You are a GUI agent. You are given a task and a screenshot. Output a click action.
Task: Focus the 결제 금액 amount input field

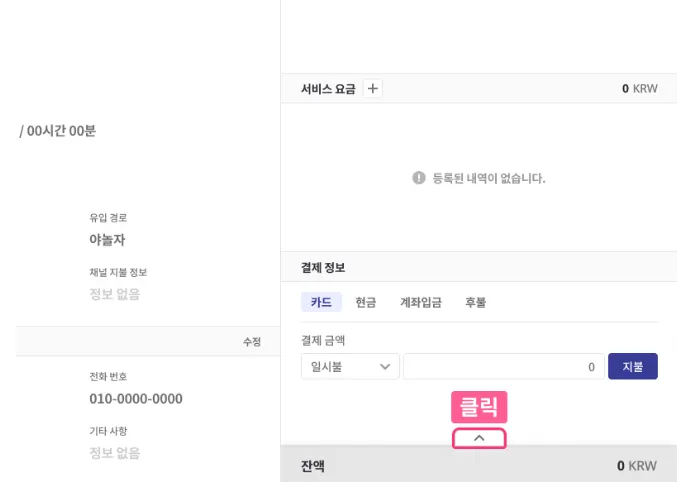point(503,367)
